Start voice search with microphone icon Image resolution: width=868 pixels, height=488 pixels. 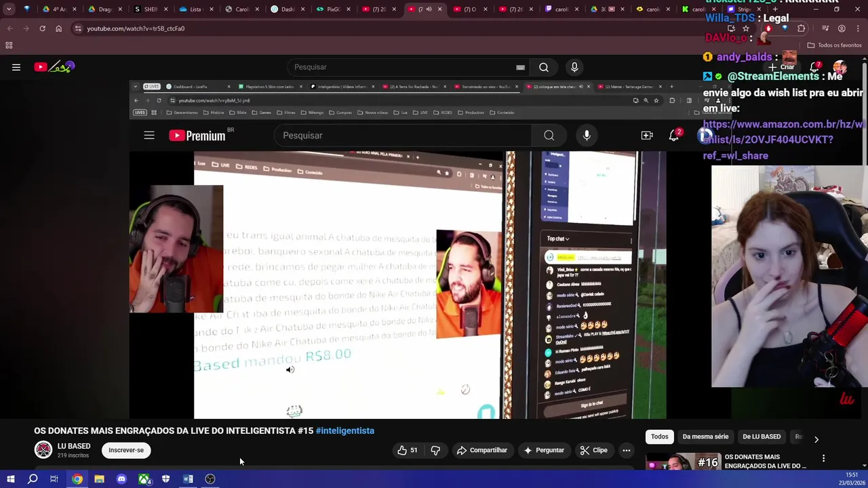coord(574,67)
